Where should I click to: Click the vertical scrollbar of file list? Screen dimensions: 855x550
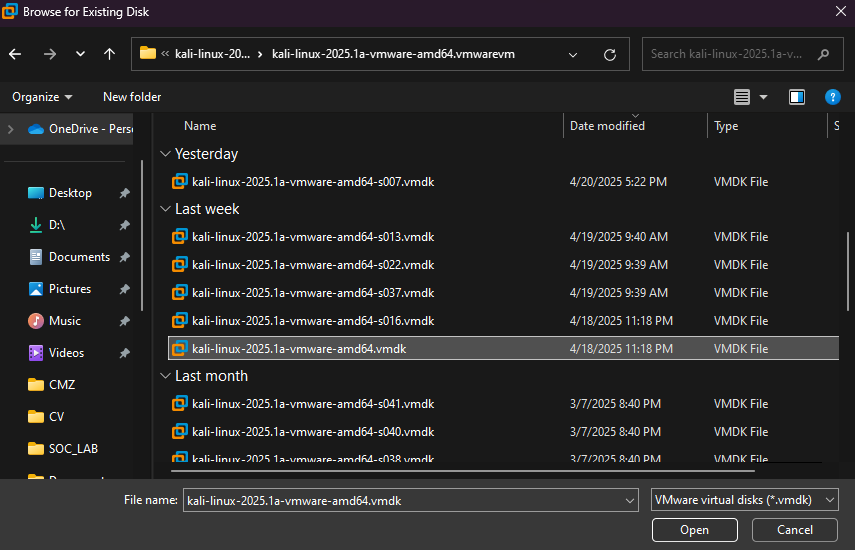pyautogui.click(x=848, y=271)
